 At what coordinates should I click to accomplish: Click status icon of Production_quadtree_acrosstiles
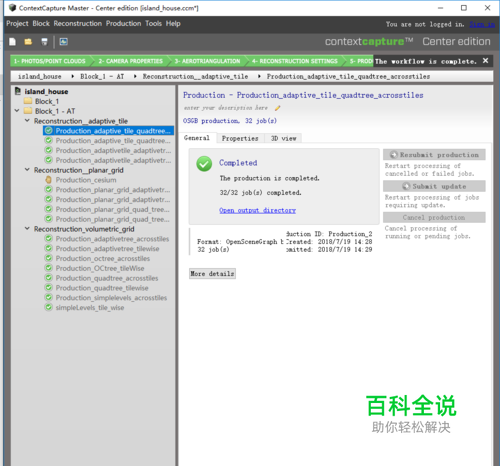coord(49,278)
